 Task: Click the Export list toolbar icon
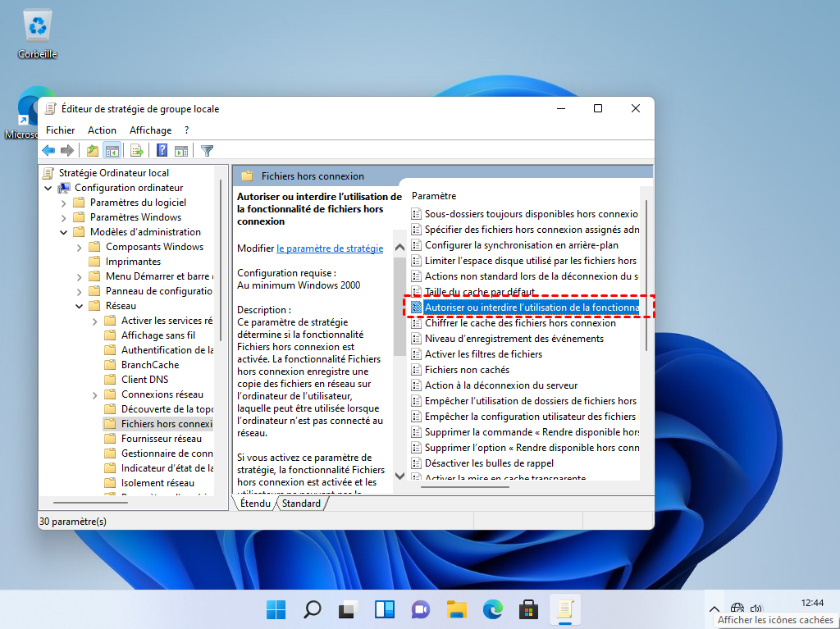coord(137,150)
